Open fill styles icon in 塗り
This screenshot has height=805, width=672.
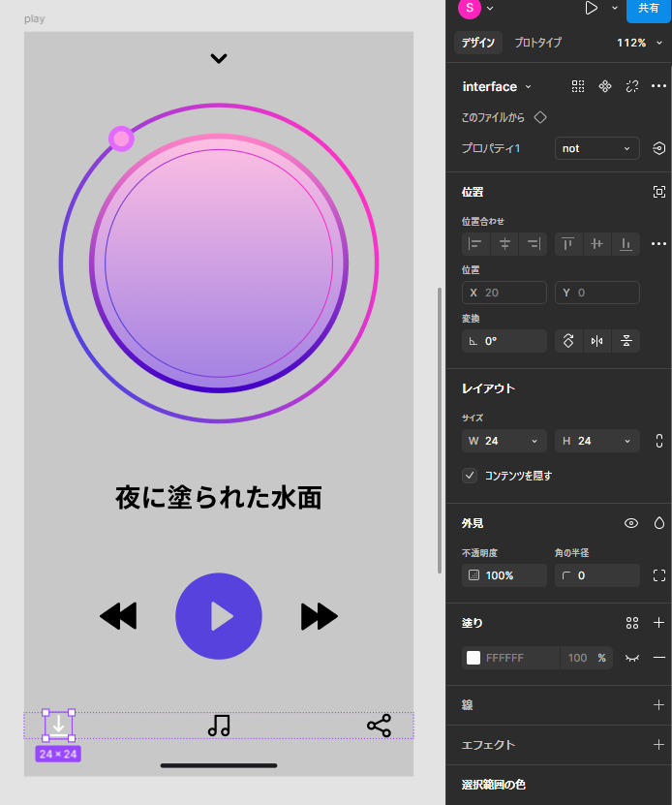[632, 623]
